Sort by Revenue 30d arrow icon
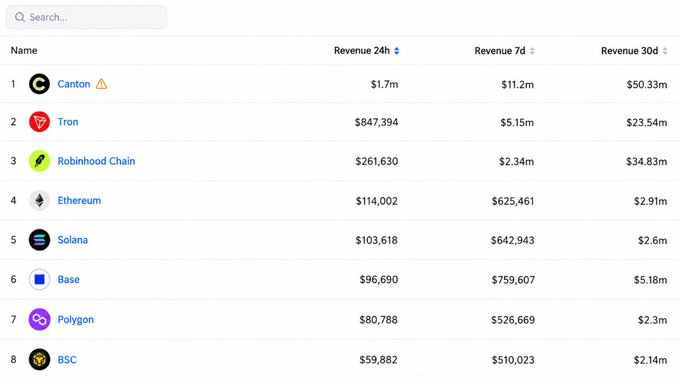 665,51
